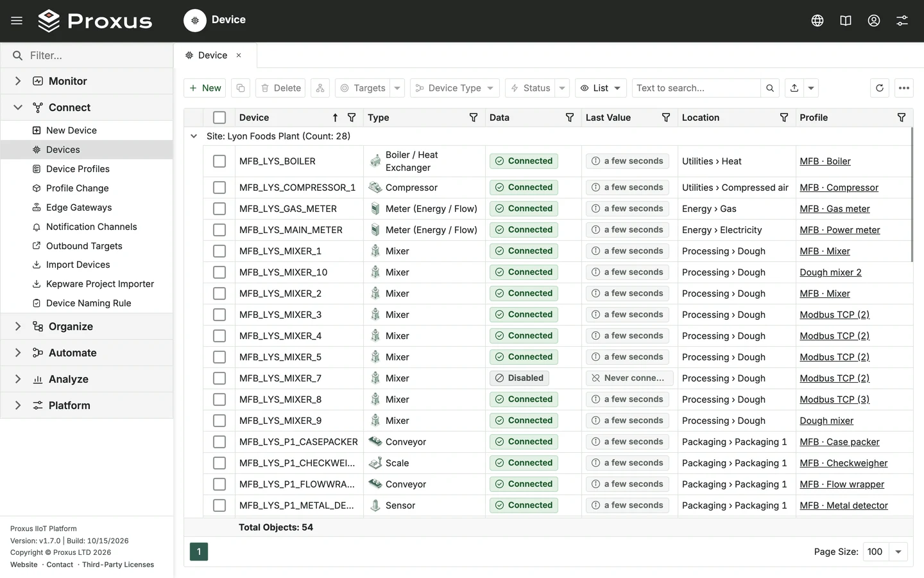The image size is (924, 578).
Task: Open the Page Size dropdown arrow
Action: click(x=898, y=552)
